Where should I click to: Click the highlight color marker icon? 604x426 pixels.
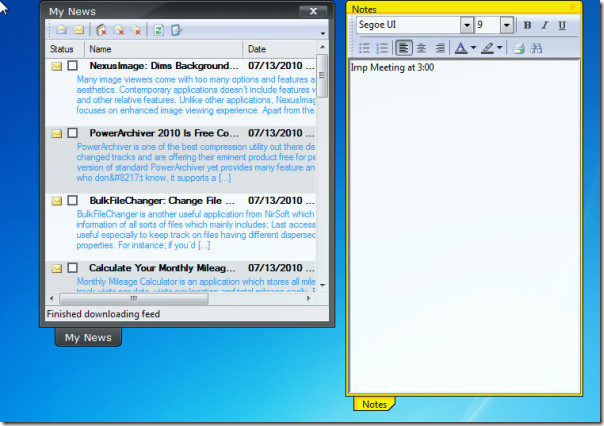(x=487, y=48)
